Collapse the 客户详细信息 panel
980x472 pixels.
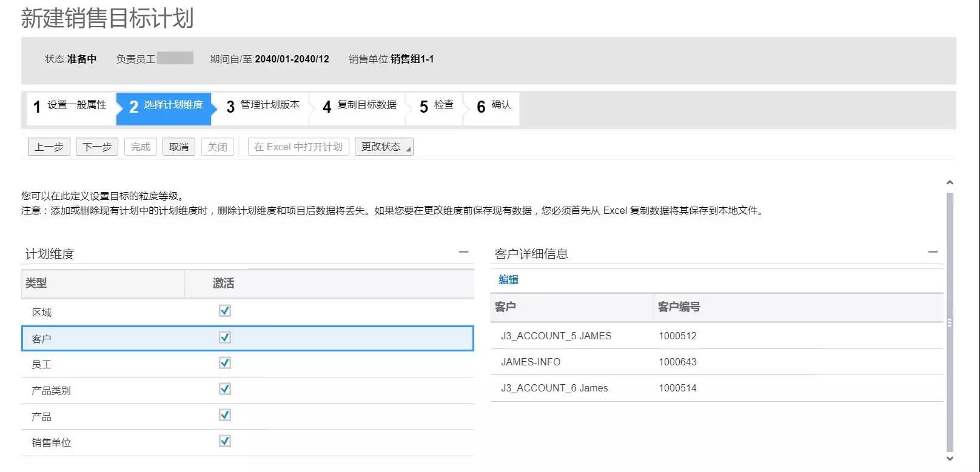click(x=933, y=252)
